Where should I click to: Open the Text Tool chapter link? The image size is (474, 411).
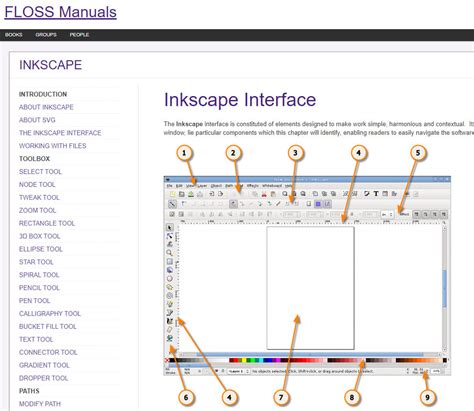(x=36, y=339)
